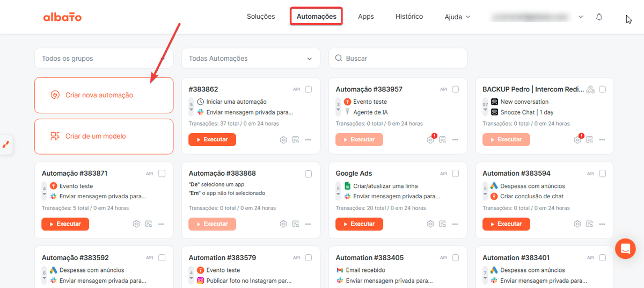Open the 'Todos os grupos' dropdown
Screen dimensions: 644x288
coord(104,59)
